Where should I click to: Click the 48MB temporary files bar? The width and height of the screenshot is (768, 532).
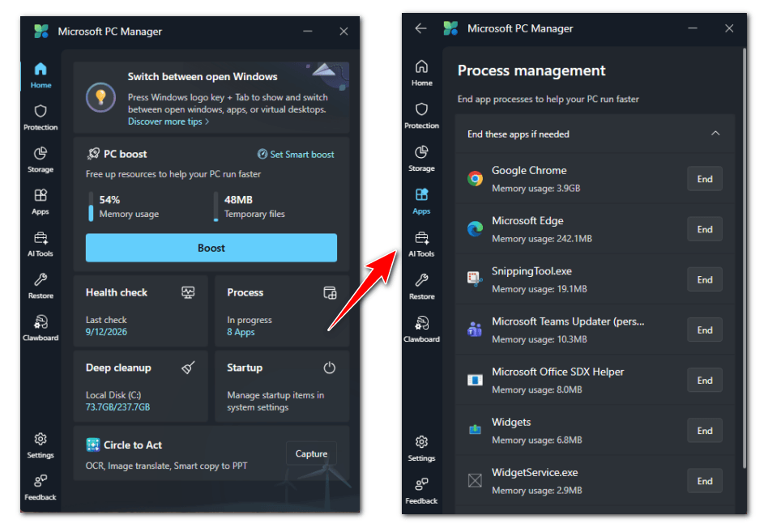click(216, 206)
